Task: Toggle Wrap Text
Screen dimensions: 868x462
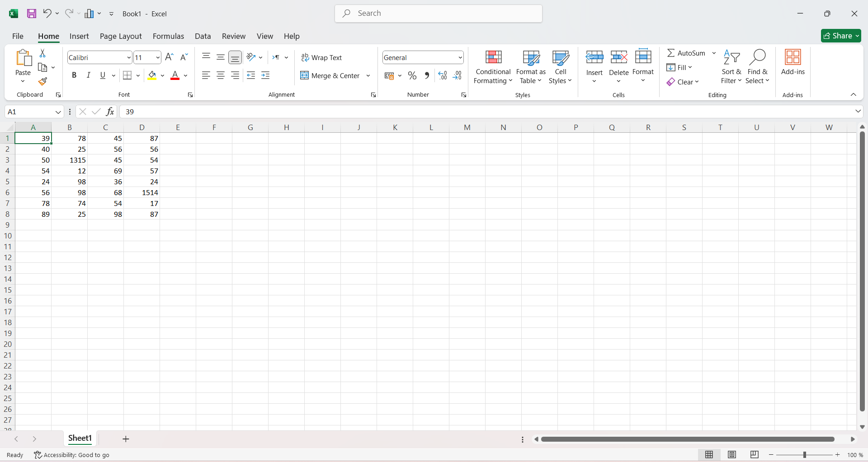Action: 321,57
